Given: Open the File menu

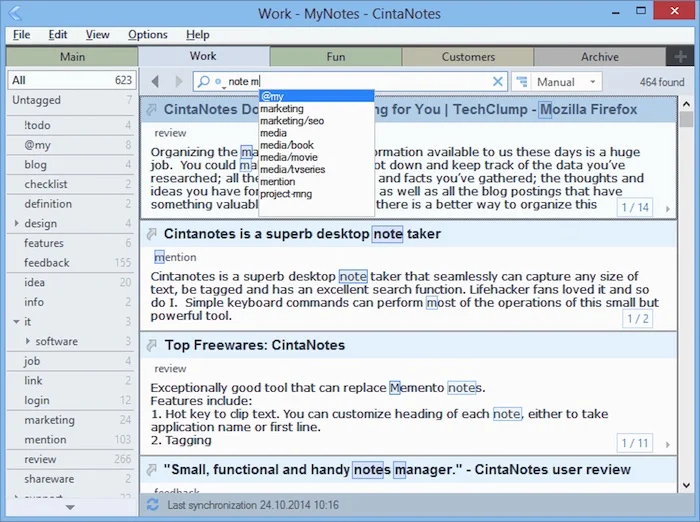Looking at the screenshot, I should coord(21,34).
